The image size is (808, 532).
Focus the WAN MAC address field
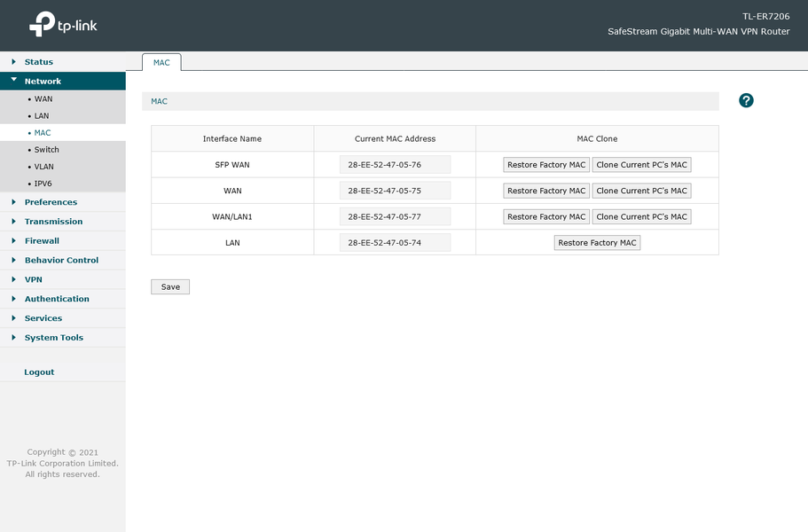[x=395, y=191]
